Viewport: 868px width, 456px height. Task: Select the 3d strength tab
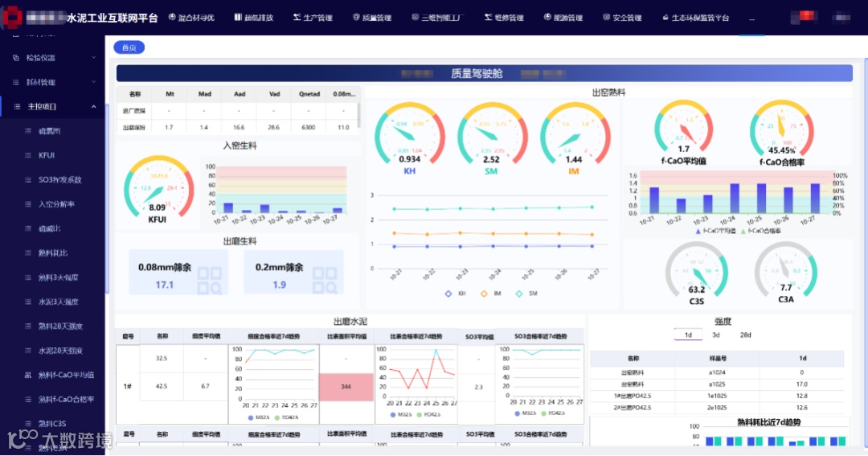pos(716,335)
